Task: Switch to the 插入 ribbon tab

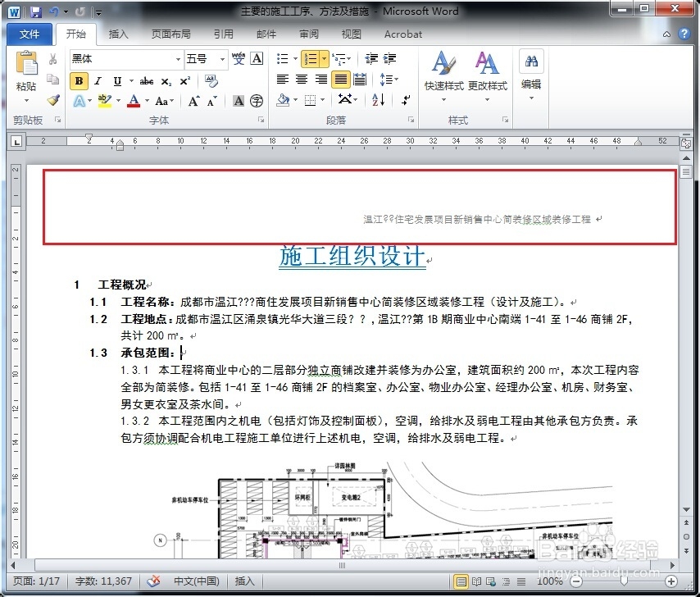Action: pos(120,34)
